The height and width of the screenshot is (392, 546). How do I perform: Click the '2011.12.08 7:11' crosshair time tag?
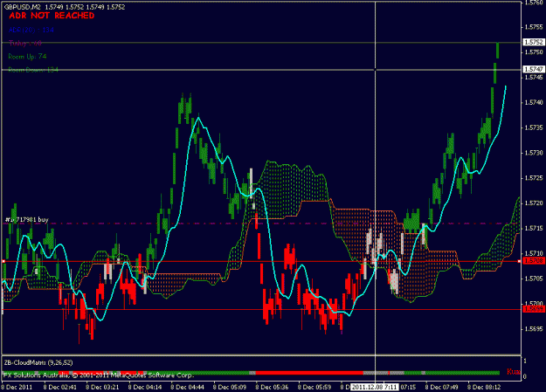[374, 387]
